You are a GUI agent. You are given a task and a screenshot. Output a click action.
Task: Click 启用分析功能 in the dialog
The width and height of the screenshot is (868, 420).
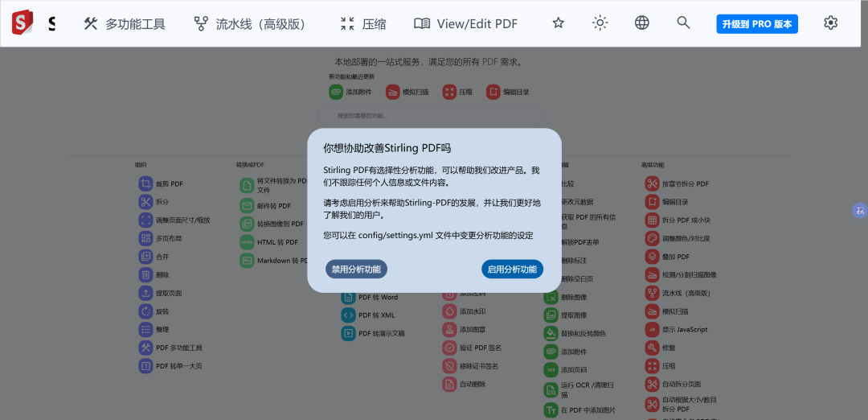pos(512,270)
